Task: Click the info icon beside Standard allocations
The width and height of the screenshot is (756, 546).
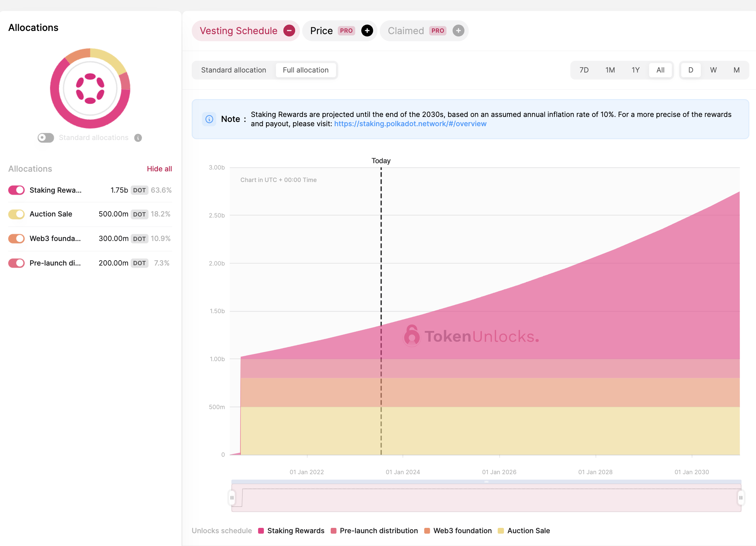Action: tap(138, 138)
